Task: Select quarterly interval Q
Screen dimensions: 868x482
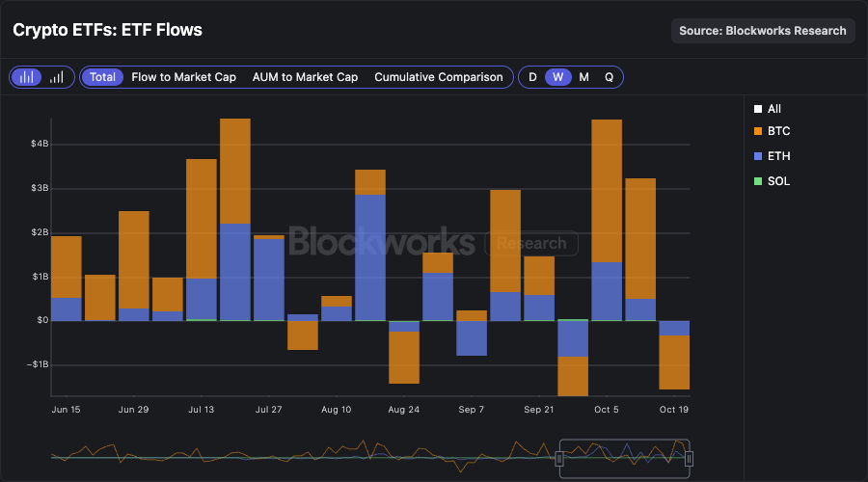Action: tap(609, 77)
